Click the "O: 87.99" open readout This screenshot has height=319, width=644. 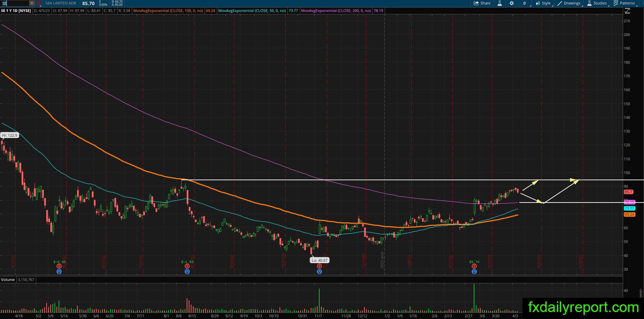click(60, 11)
